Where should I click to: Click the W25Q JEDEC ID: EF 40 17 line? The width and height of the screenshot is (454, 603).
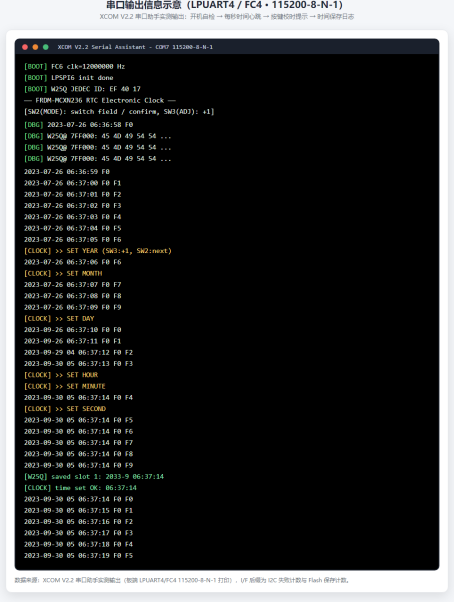tap(82, 89)
